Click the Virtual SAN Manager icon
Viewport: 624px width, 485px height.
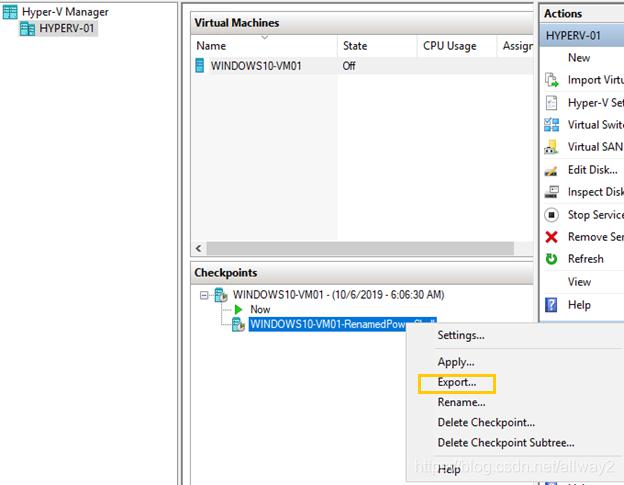coord(551,147)
